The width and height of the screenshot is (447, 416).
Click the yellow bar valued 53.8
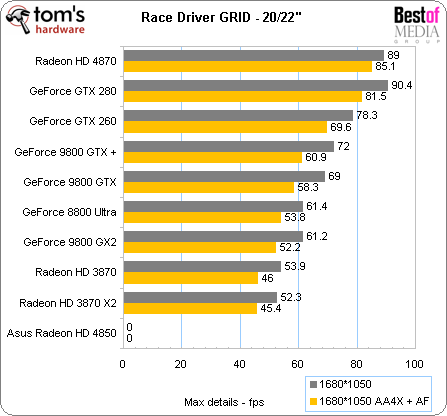[202, 217]
